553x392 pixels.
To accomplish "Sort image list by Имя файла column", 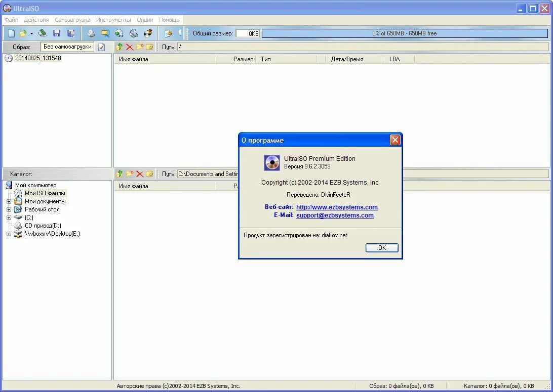I will 165,59.
